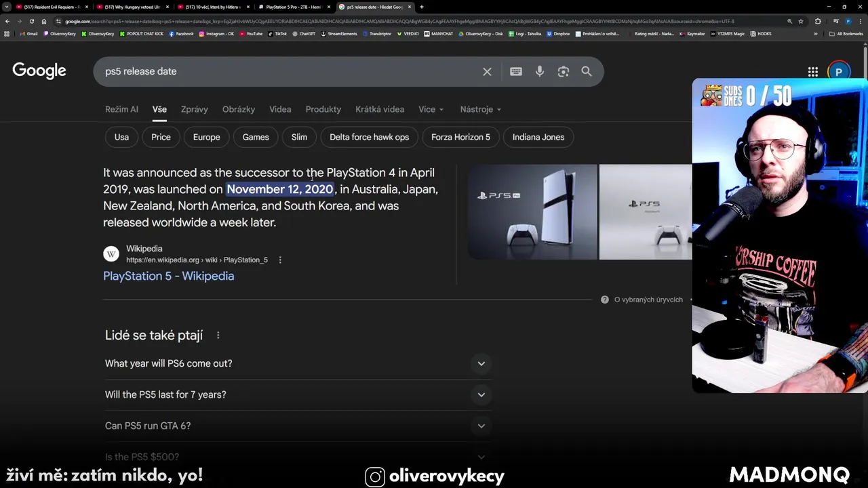Filter by the Europe chip

point(206,137)
